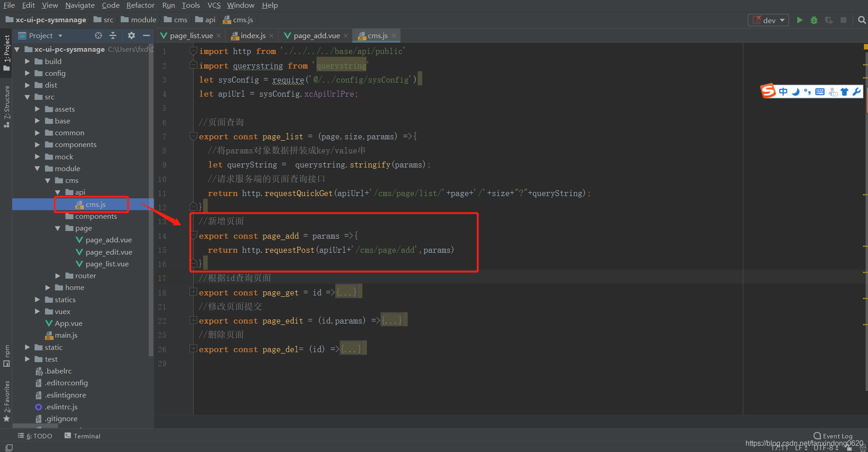868x452 pixels.
Task: Click the Collapse All icon in the Project panel
Action: point(113,35)
